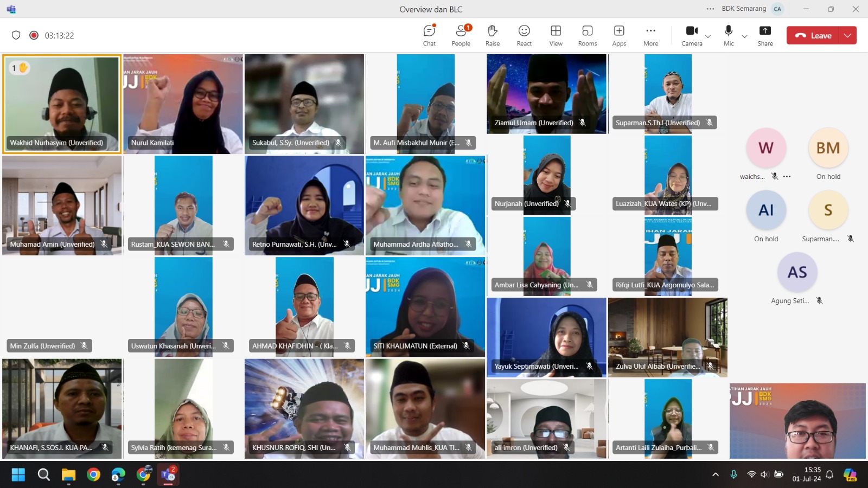
Task: Select the self-view video thumbnail
Action: 797,421
